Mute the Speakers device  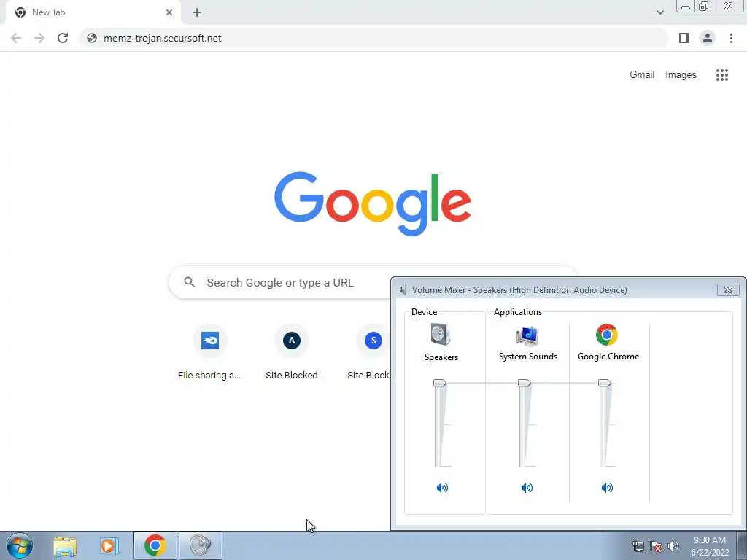click(442, 488)
